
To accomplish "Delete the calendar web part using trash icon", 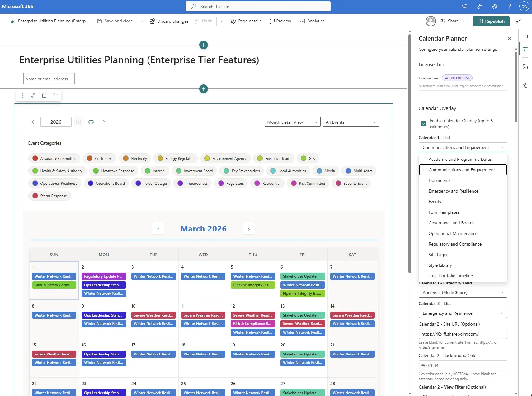I will (x=55, y=96).
